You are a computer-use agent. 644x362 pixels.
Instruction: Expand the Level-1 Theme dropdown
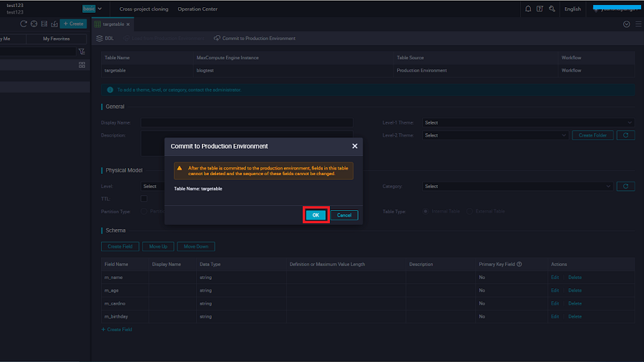click(x=528, y=122)
